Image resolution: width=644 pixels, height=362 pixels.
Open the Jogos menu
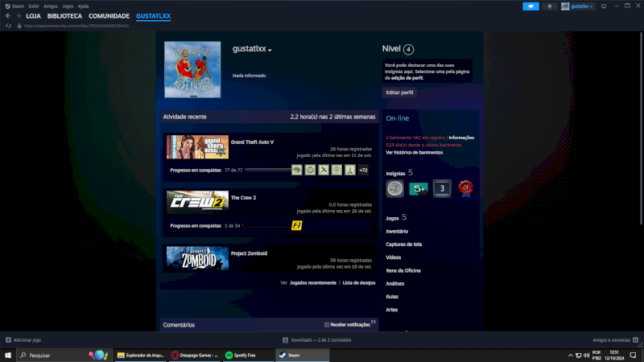(x=68, y=6)
